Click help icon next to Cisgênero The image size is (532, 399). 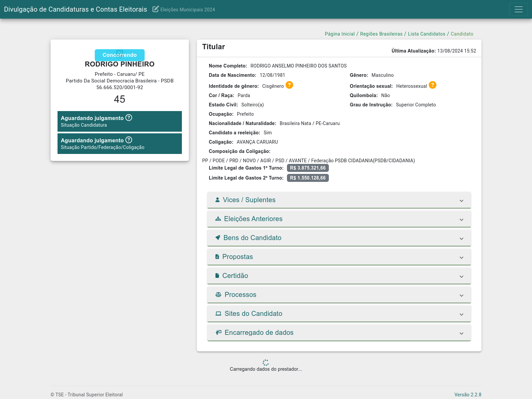(x=290, y=85)
